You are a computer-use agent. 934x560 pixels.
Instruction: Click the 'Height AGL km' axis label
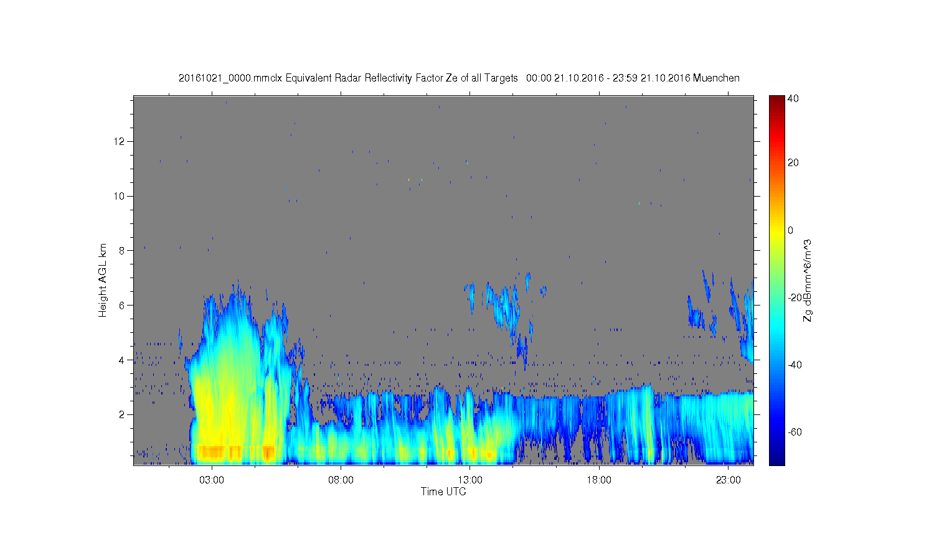pos(103,280)
